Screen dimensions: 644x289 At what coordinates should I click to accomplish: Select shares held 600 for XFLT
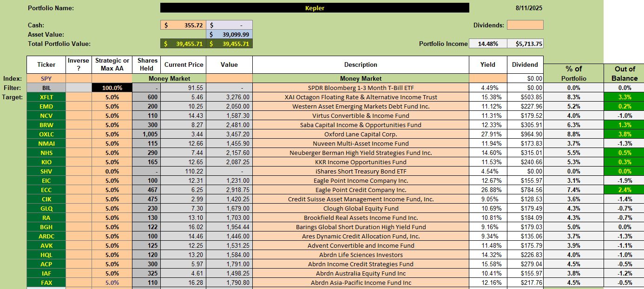(146, 97)
